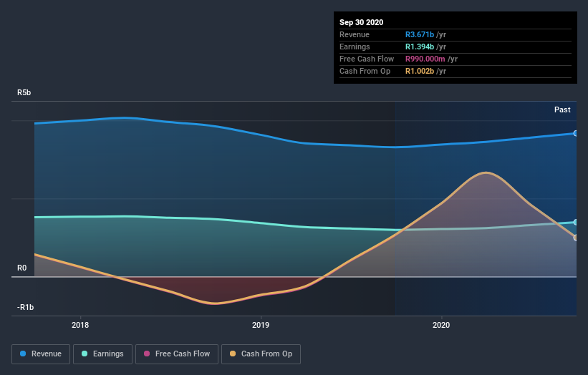
Task: Toggle the Earnings legend button
Action: click(x=102, y=354)
